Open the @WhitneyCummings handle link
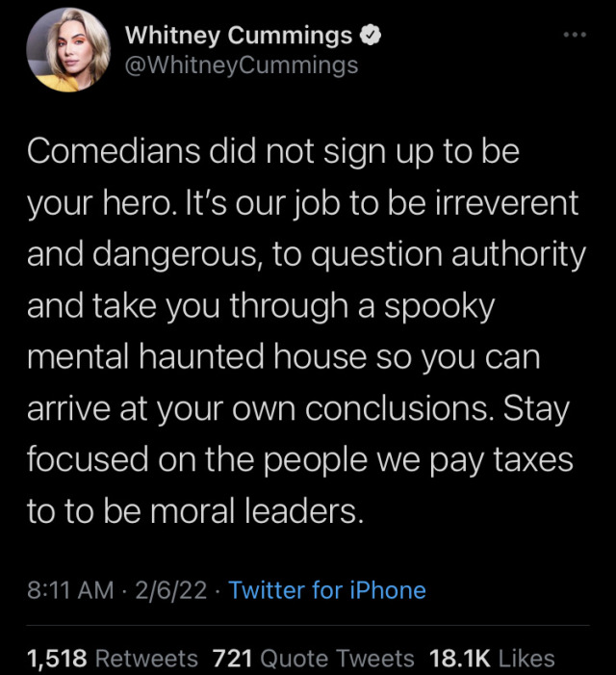The height and width of the screenshot is (675, 616). click(242, 65)
